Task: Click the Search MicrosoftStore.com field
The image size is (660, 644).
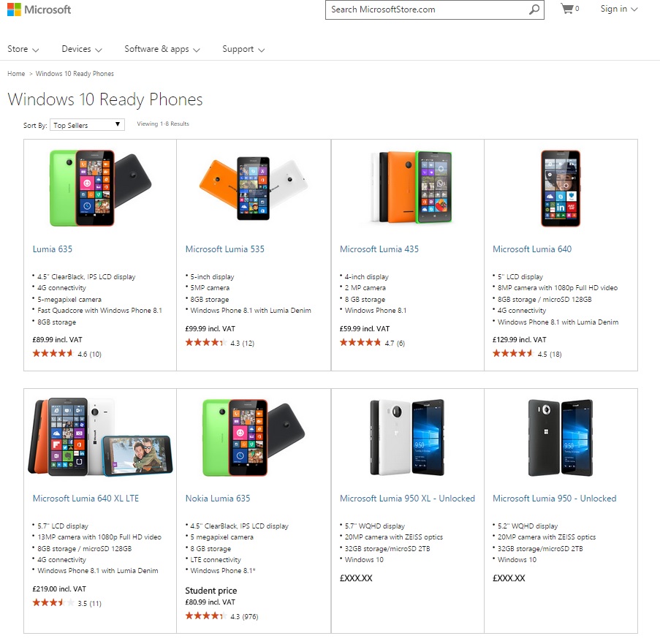Action: pyautogui.click(x=428, y=10)
